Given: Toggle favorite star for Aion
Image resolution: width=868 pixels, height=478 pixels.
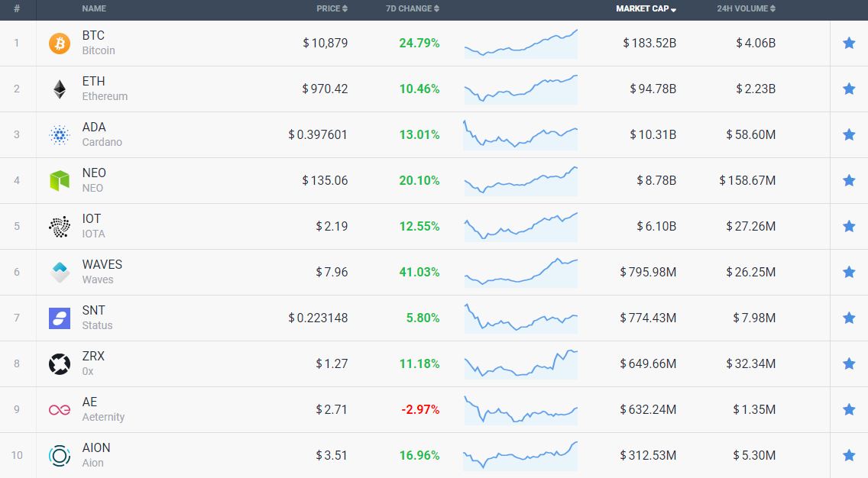Looking at the screenshot, I should tap(849, 456).
